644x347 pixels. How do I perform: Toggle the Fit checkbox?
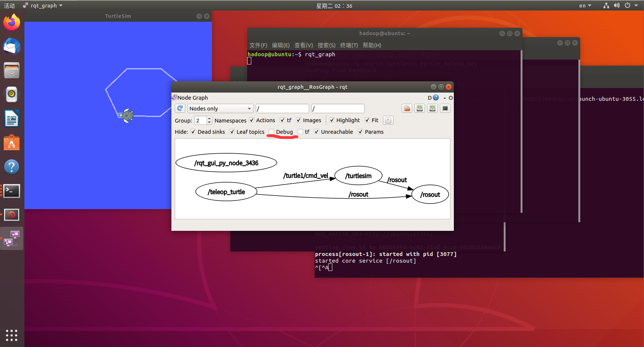367,120
